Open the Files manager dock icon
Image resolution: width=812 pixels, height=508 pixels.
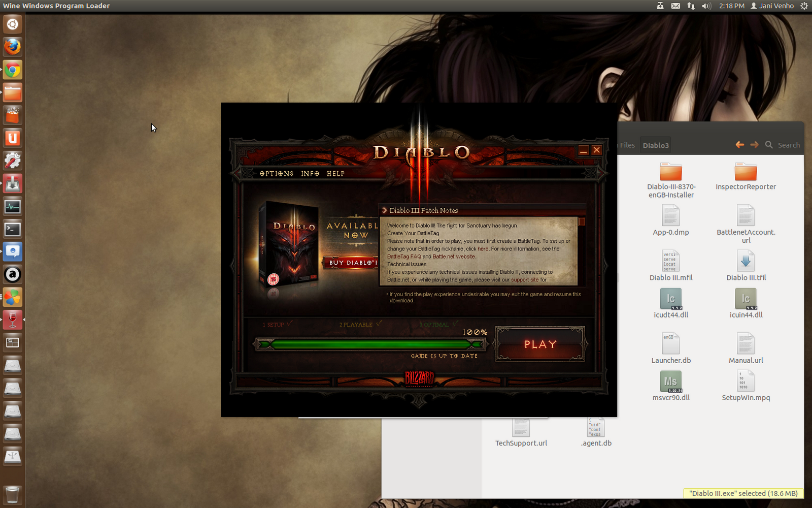coord(13,92)
